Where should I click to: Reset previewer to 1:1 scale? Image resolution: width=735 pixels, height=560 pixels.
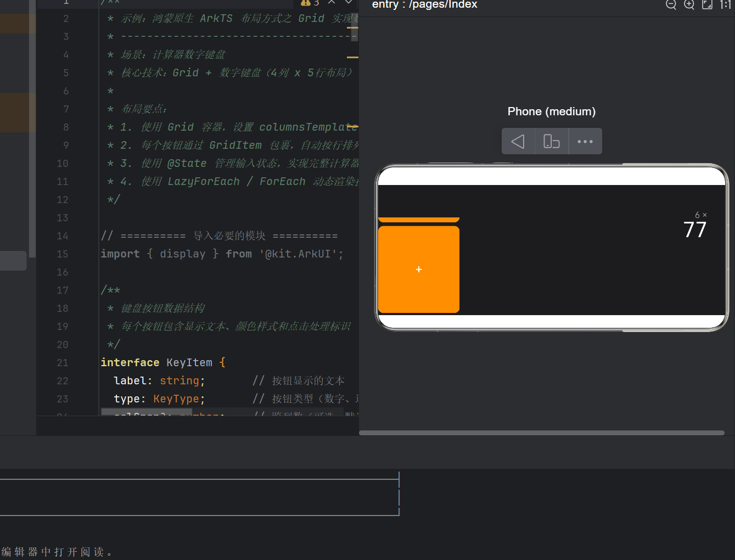pos(726,4)
